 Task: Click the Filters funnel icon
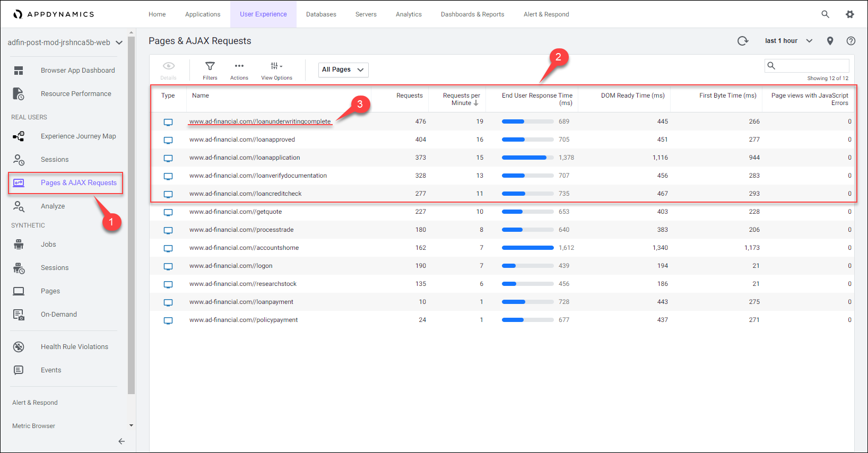[210, 66]
